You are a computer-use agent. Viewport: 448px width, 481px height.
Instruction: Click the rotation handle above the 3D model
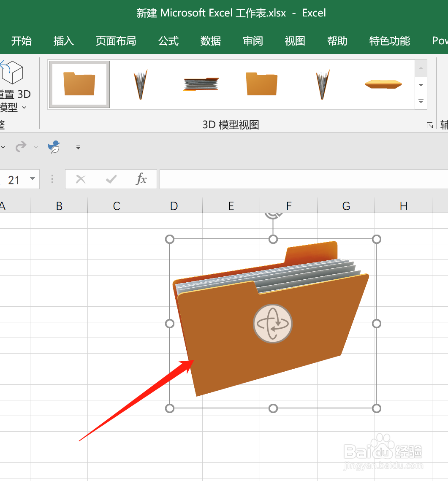pos(273,215)
